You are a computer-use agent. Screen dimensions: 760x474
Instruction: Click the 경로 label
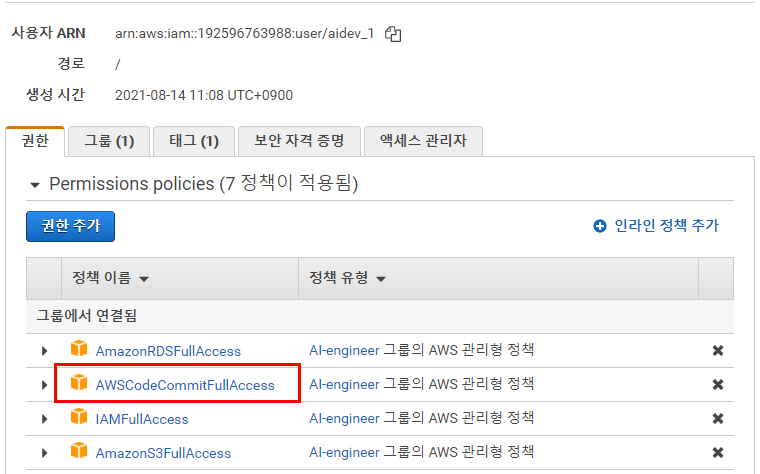click(71, 63)
